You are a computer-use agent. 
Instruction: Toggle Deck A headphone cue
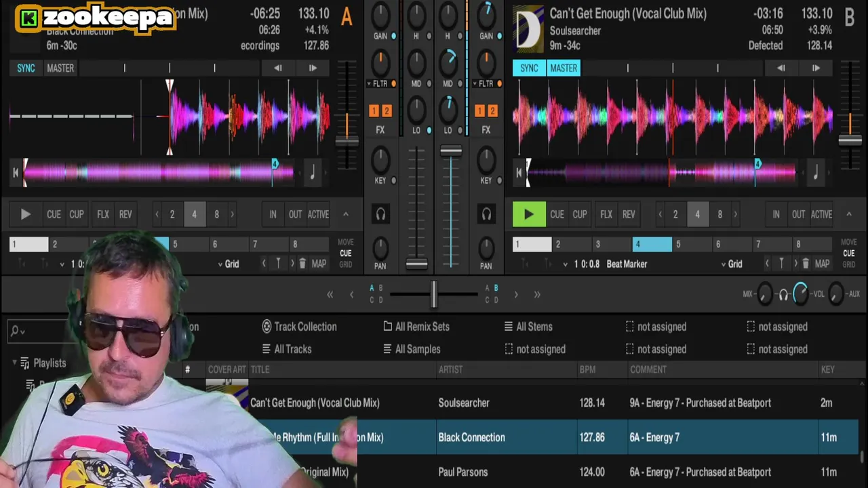click(380, 214)
